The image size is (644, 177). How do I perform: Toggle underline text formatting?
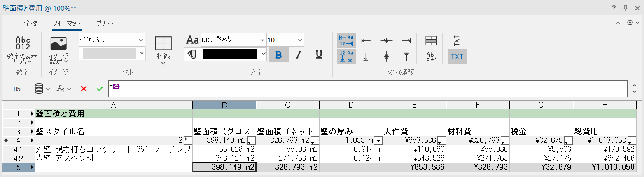(x=319, y=55)
